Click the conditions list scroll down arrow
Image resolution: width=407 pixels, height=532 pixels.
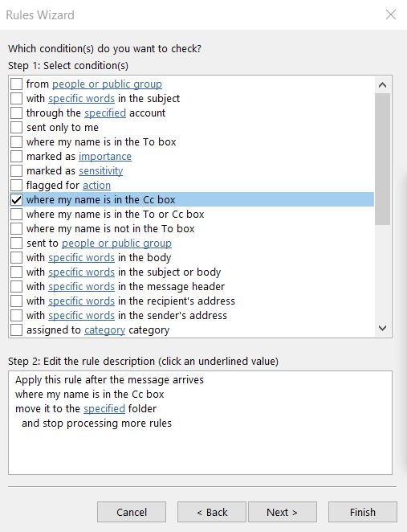(x=383, y=328)
